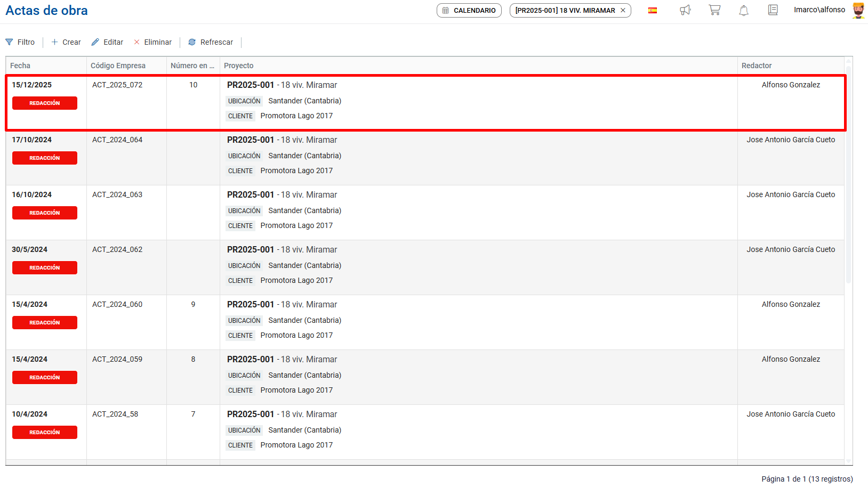Viewport: 868px width, 488px height.
Task: Open the lmarco\alfonso user menu
Action: coord(819,10)
